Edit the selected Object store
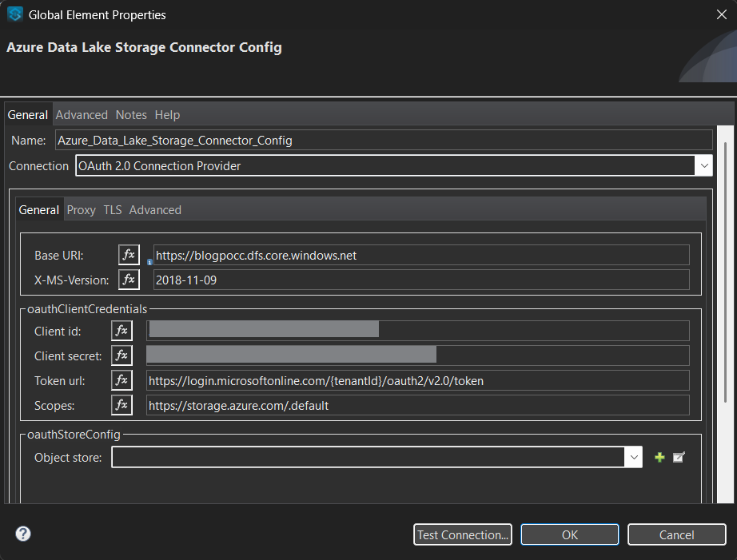The height and width of the screenshot is (560, 737). (x=679, y=457)
